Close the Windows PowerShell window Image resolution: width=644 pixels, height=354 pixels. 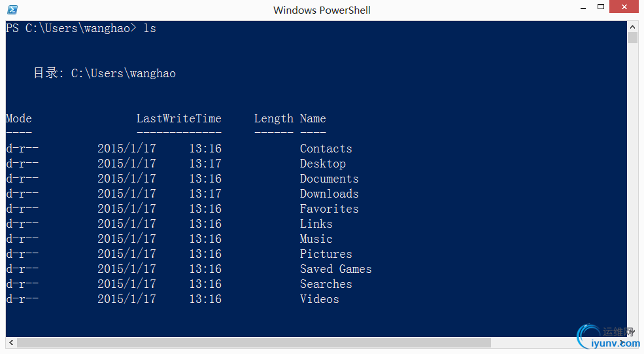(624, 7)
